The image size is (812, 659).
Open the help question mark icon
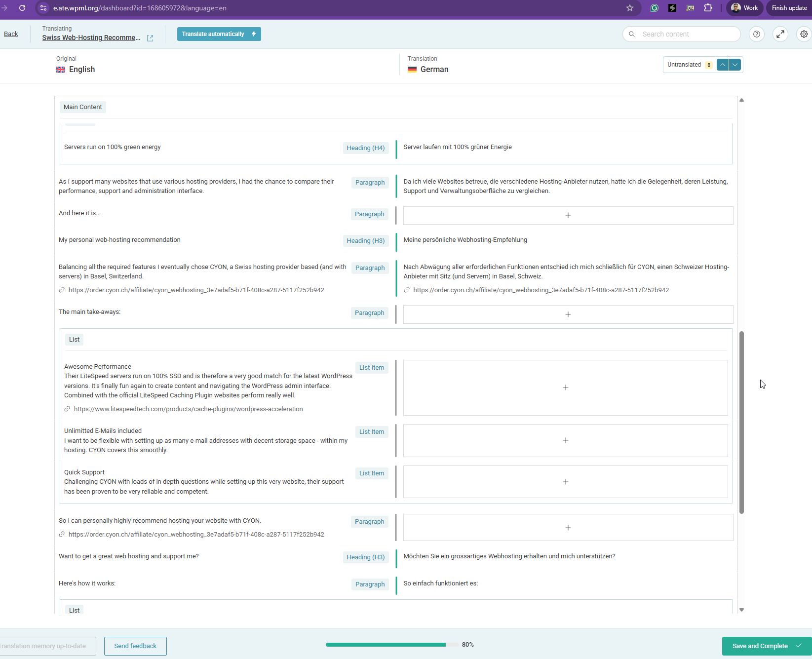click(757, 34)
